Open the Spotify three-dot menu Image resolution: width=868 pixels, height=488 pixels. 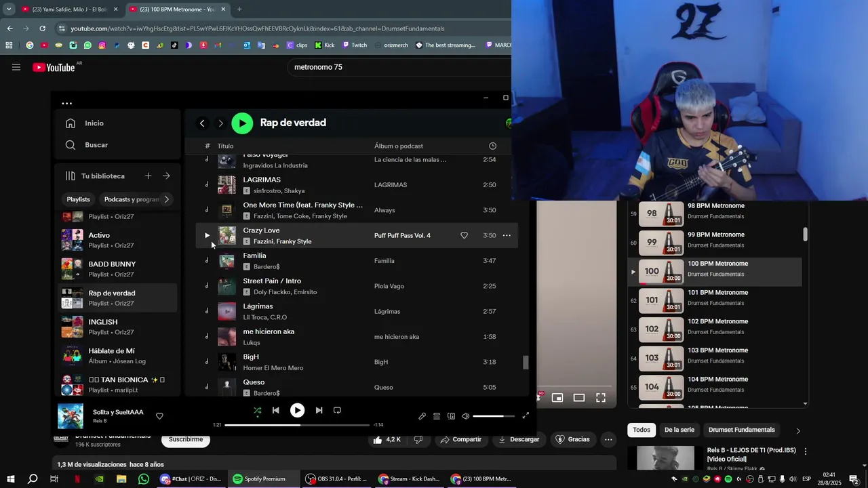(x=66, y=104)
